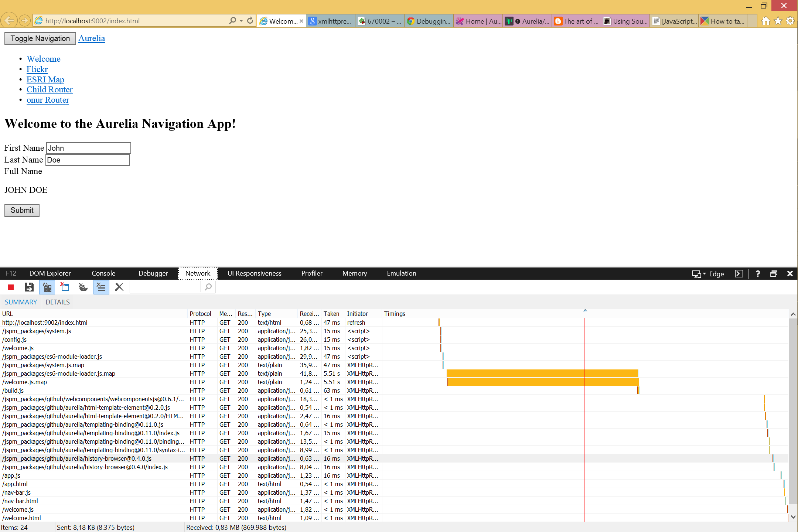The image size is (798, 532).
Task: Open the Edge document mode dropdown
Action: click(x=708, y=274)
